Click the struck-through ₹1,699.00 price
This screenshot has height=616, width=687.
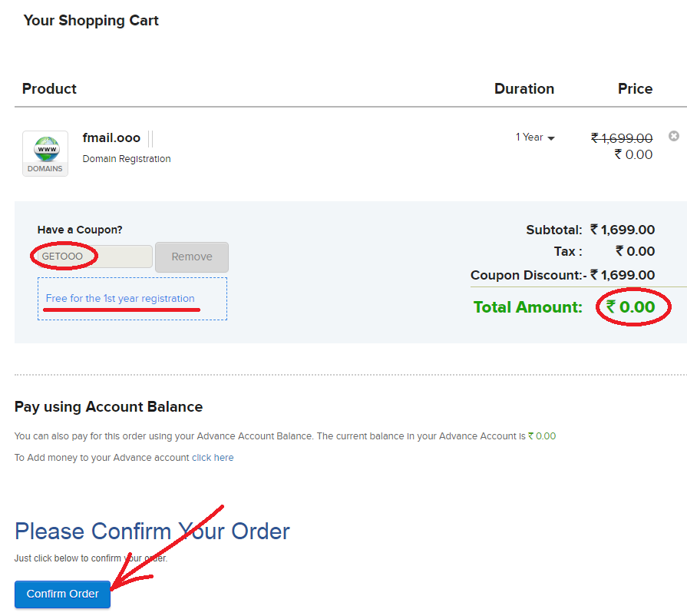coord(621,138)
